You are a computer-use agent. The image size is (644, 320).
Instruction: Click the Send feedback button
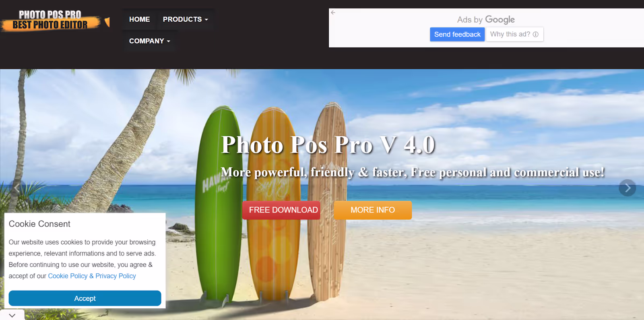coord(457,35)
